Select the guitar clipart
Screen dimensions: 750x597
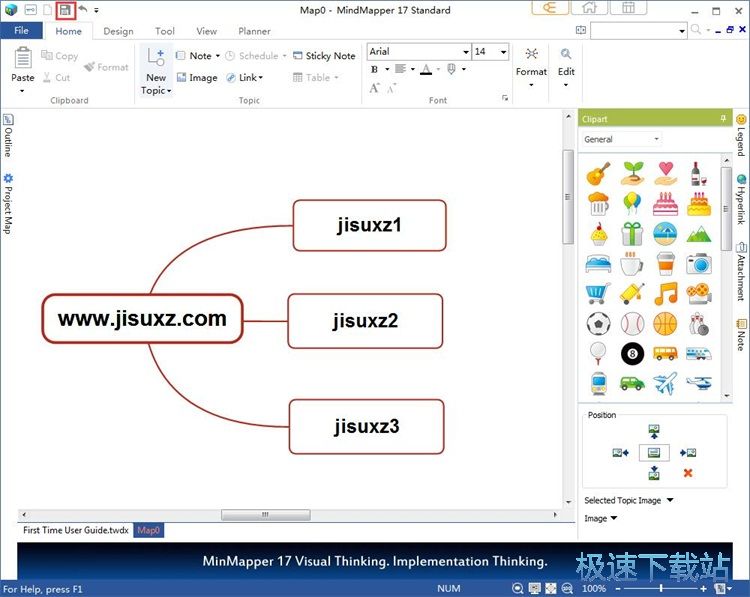(x=598, y=173)
